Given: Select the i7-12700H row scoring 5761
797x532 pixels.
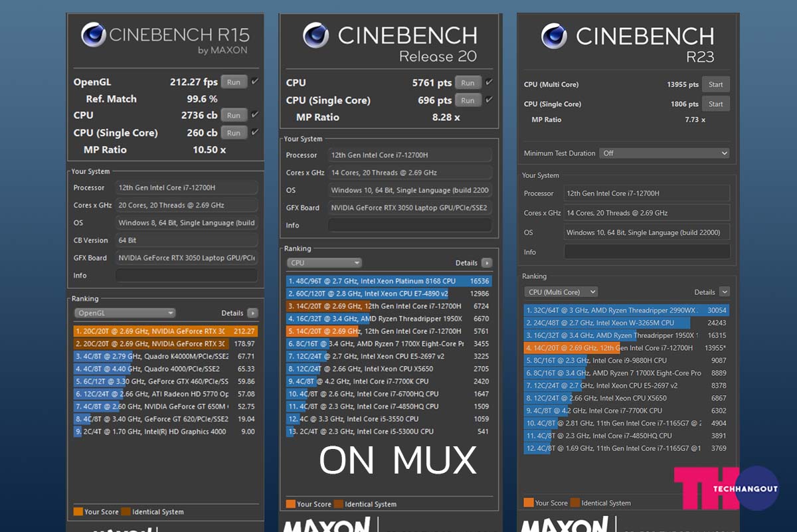Looking at the screenshot, I should click(x=389, y=331).
